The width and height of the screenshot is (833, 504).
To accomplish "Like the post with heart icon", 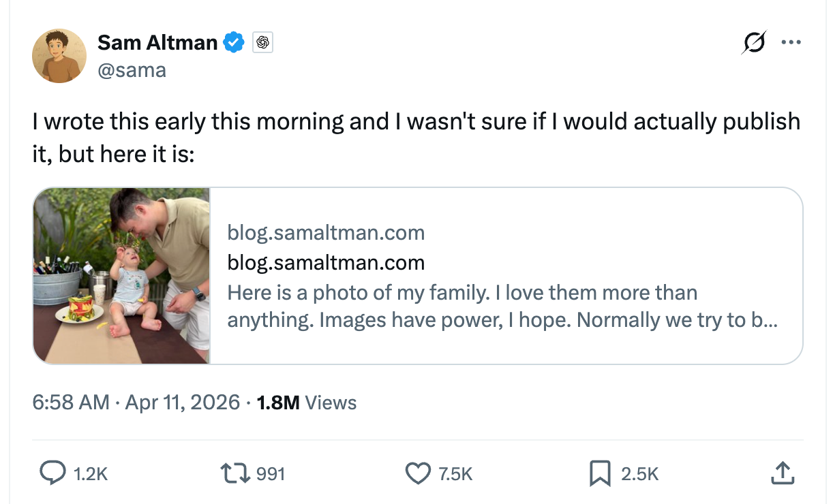I will point(418,473).
